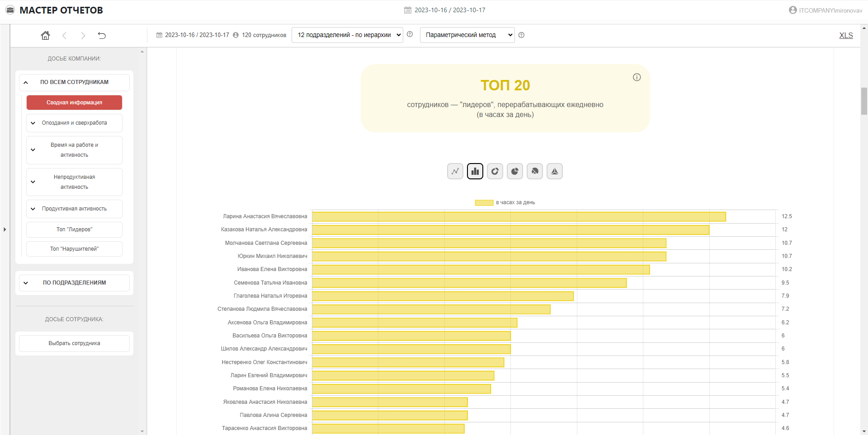Open the 'Параметрический метод' dropdown
The image size is (868, 435).
[x=467, y=35]
